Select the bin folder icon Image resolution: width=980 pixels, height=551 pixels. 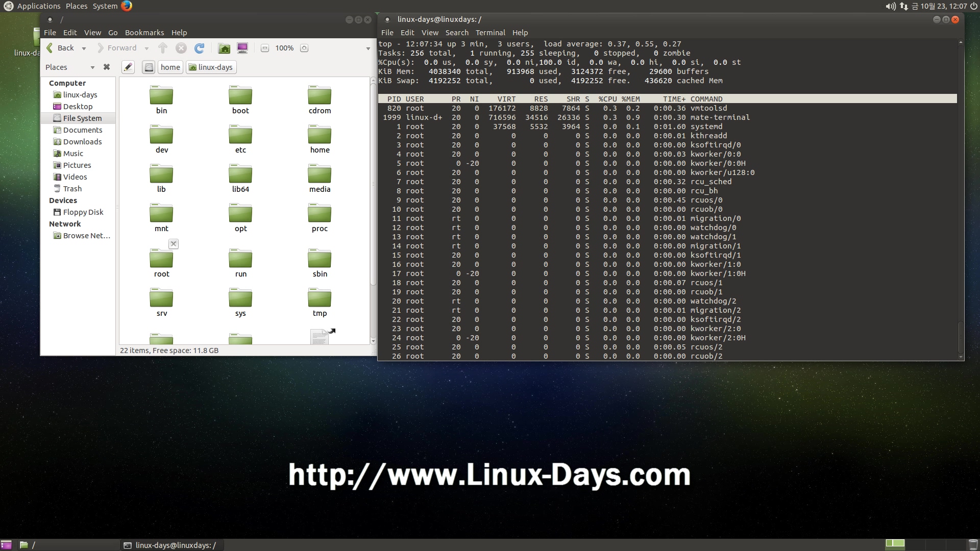pyautogui.click(x=161, y=95)
